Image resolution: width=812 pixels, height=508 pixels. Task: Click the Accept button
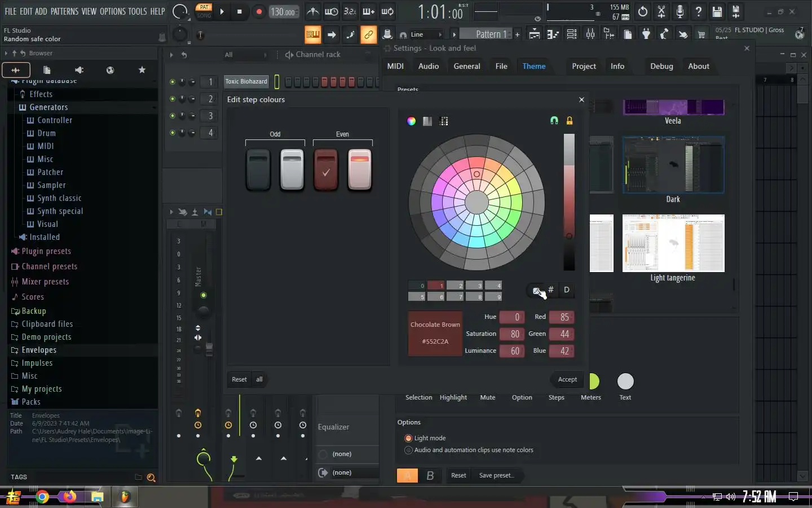click(567, 379)
